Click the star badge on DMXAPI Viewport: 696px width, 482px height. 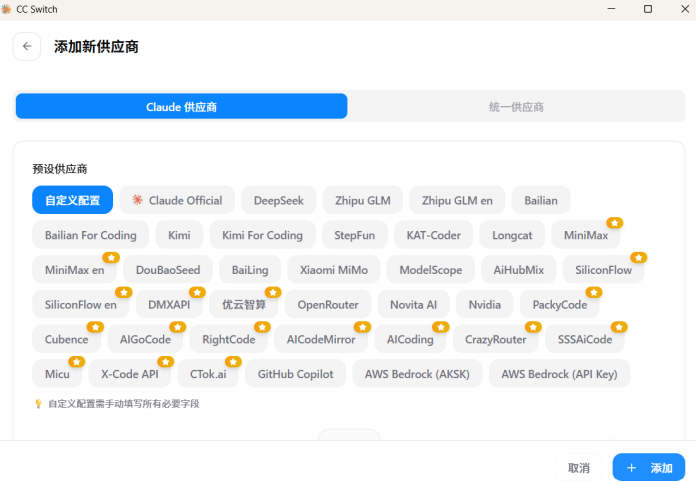197,292
